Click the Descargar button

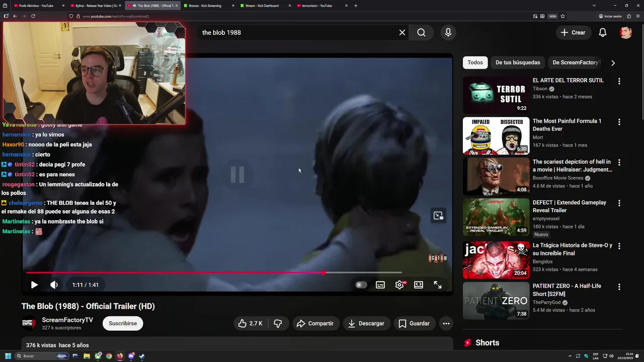tap(366, 323)
